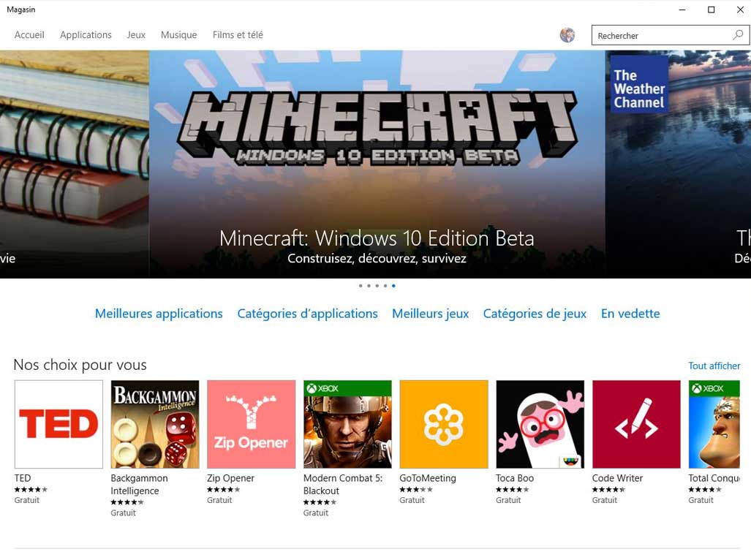Select the second carousel page dot
Viewport: 751px width, 560px height.
coord(369,286)
